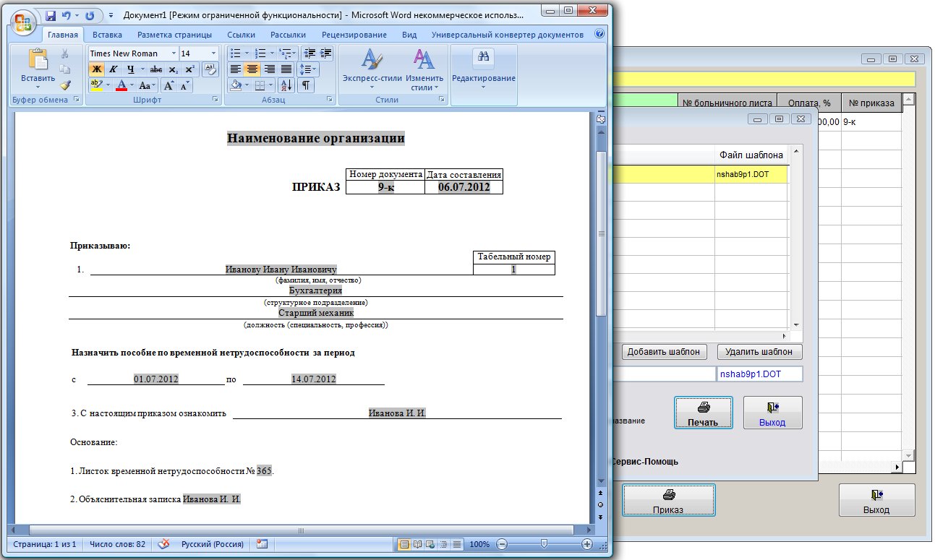This screenshot has width=935, height=560.
Task: Save the document from Quick Access toolbar
Action: pos(51,15)
